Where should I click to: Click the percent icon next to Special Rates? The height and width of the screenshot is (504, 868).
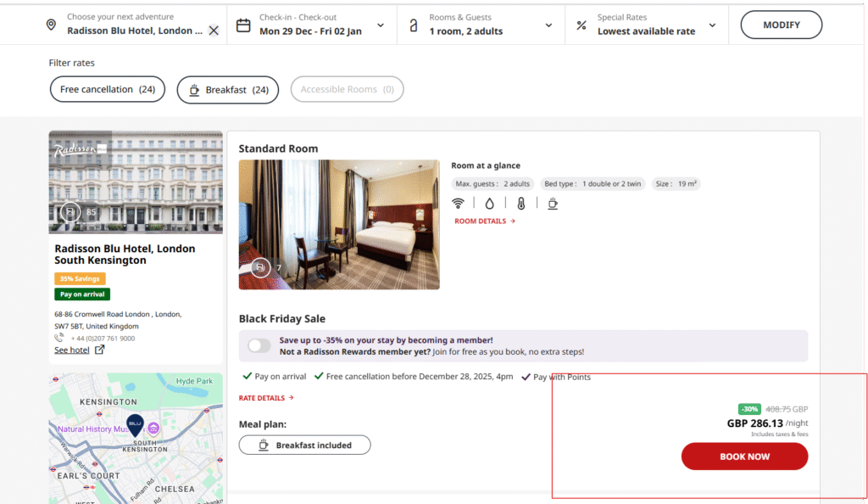[581, 24]
